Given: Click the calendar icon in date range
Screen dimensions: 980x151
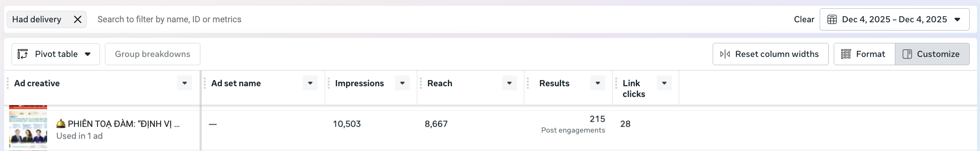Looking at the screenshot, I should (x=832, y=19).
